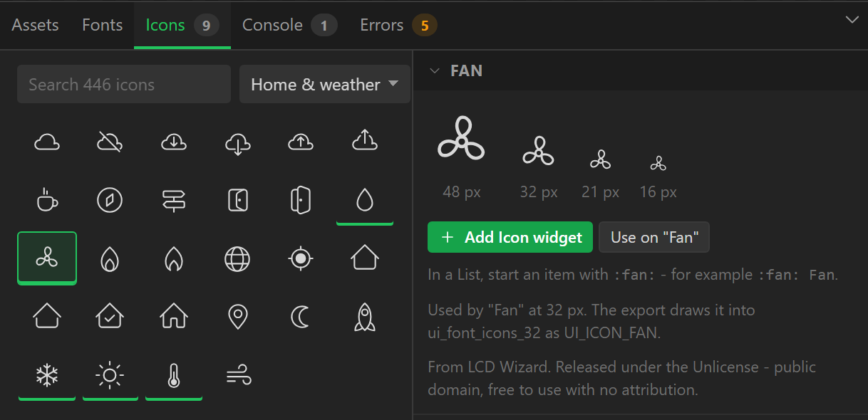868x420 pixels.
Task: Select the thermometer icon
Action: point(174,374)
